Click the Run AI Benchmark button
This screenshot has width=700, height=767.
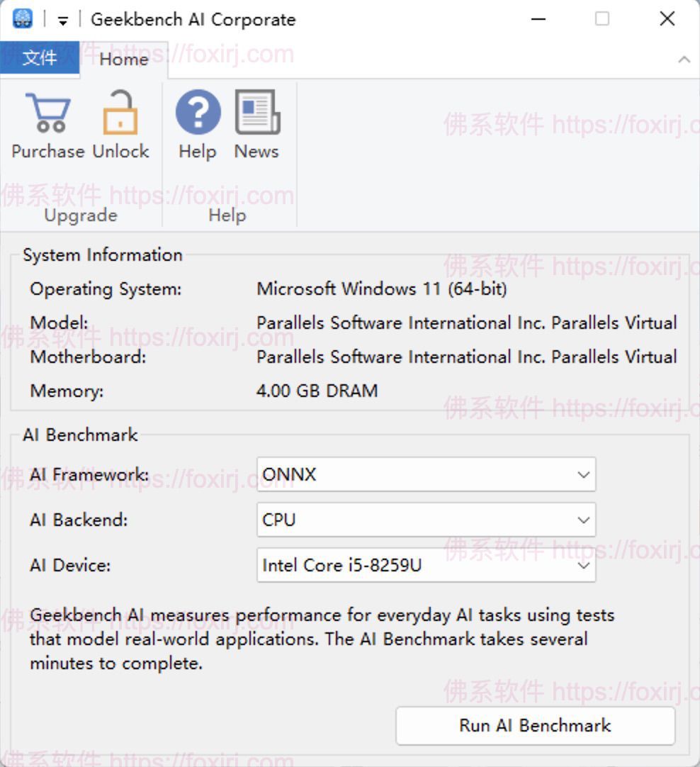coord(535,726)
